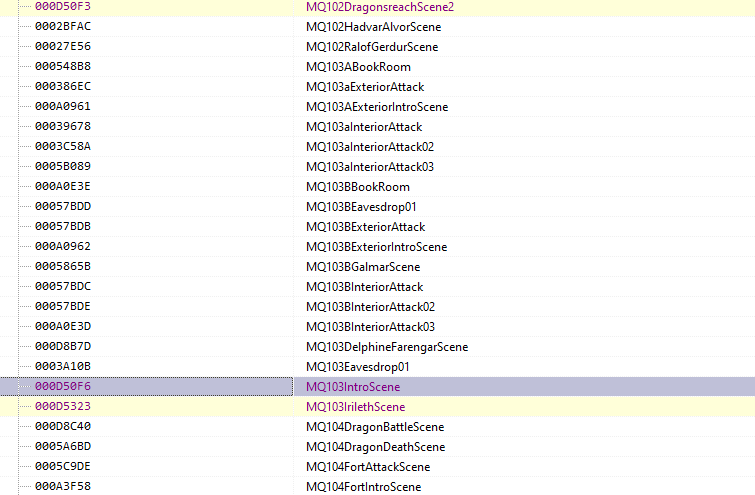Select the MQ103aExteriorAttack entry
This screenshot has height=495, width=755.
[x=365, y=87]
